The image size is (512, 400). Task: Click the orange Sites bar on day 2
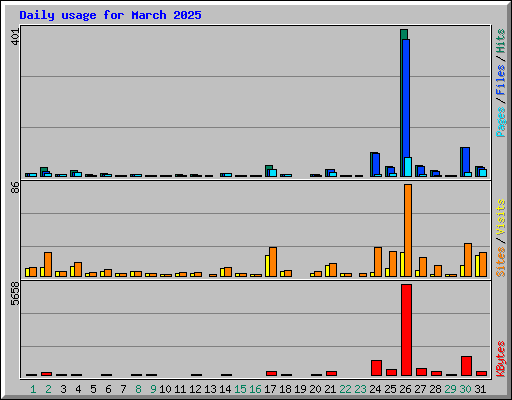point(48,264)
